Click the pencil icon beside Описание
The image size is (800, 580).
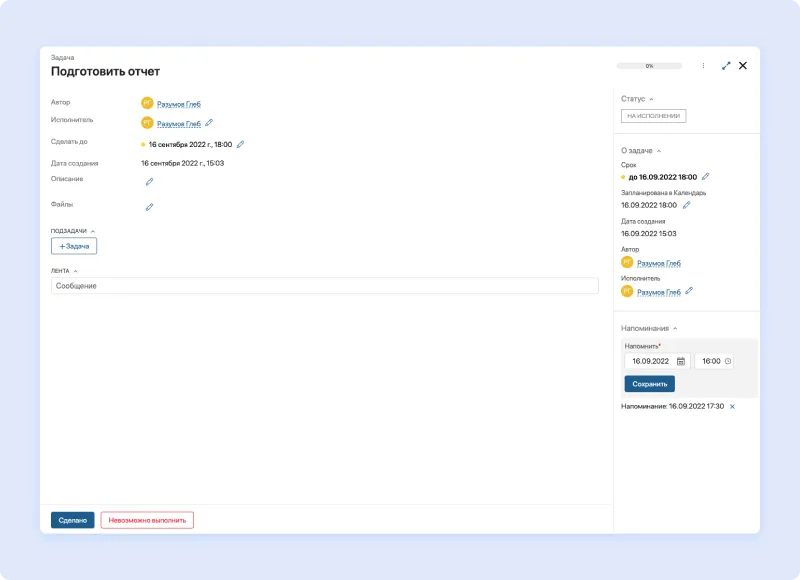[149, 182]
